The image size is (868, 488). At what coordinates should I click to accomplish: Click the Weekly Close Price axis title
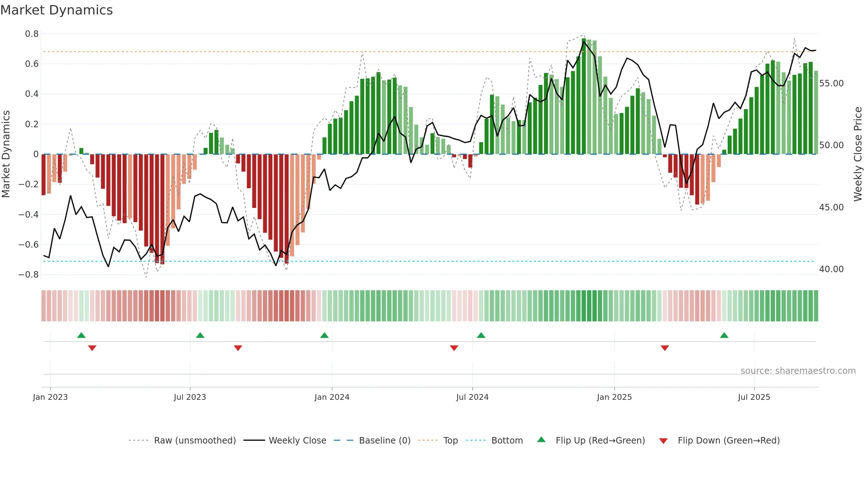pos(858,154)
